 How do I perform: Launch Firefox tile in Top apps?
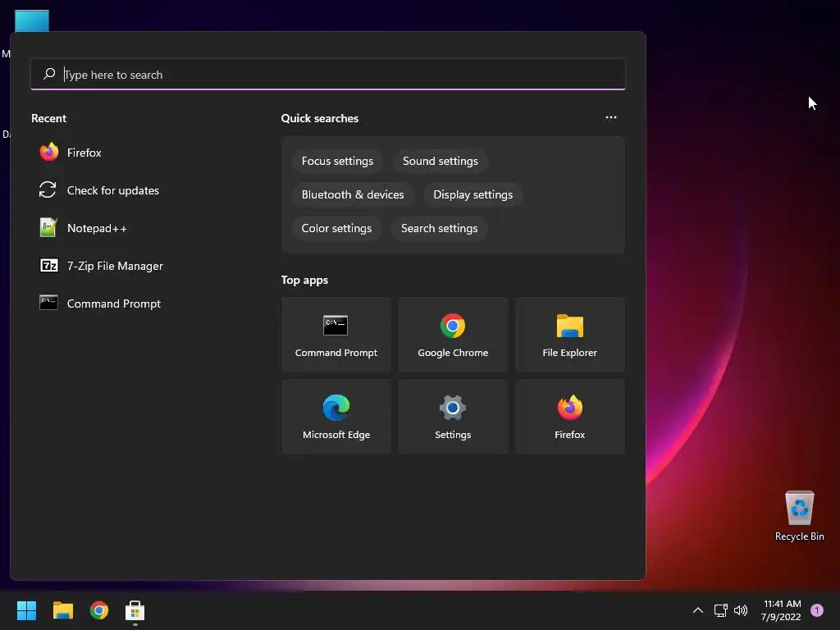[x=569, y=417]
